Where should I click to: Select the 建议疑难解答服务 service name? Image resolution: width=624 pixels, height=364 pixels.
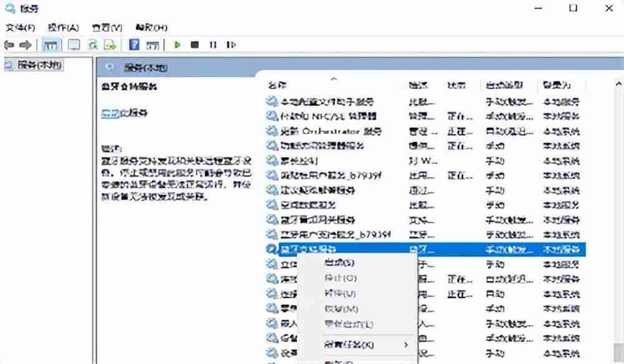click(318, 190)
